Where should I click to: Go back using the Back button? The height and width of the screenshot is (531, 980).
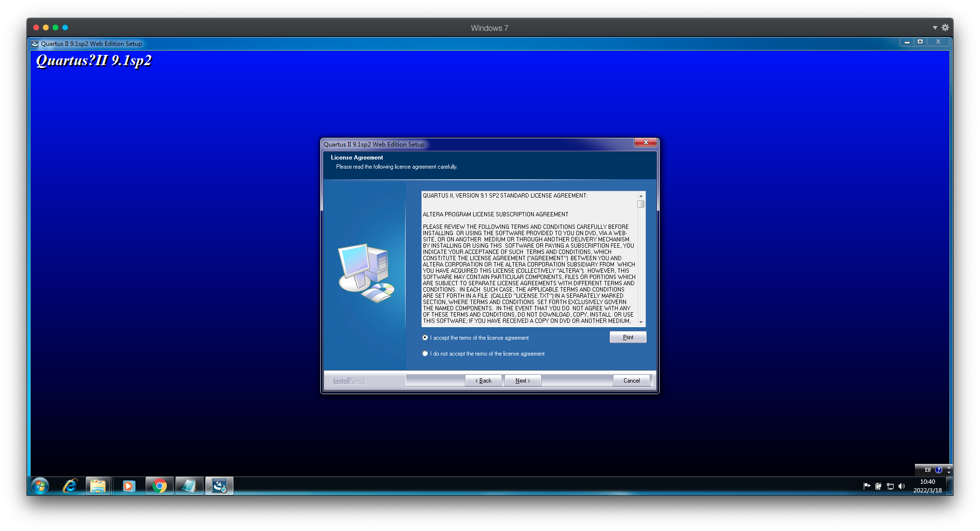(x=483, y=381)
